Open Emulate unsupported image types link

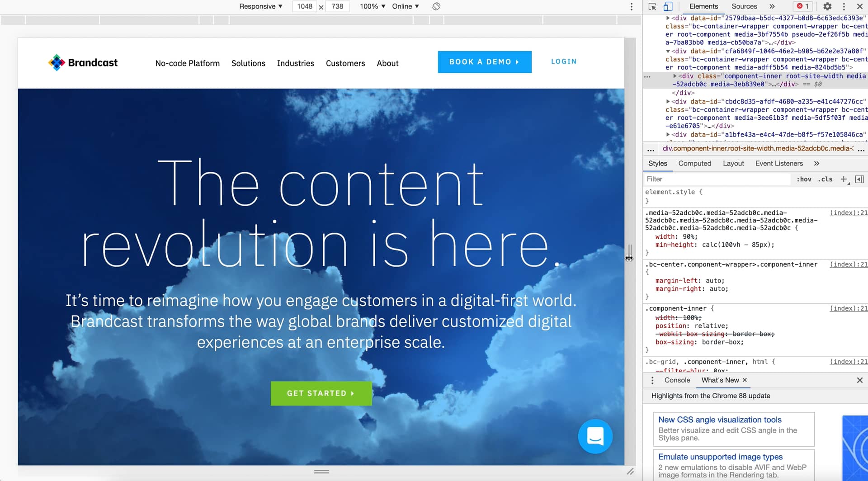pos(720,457)
